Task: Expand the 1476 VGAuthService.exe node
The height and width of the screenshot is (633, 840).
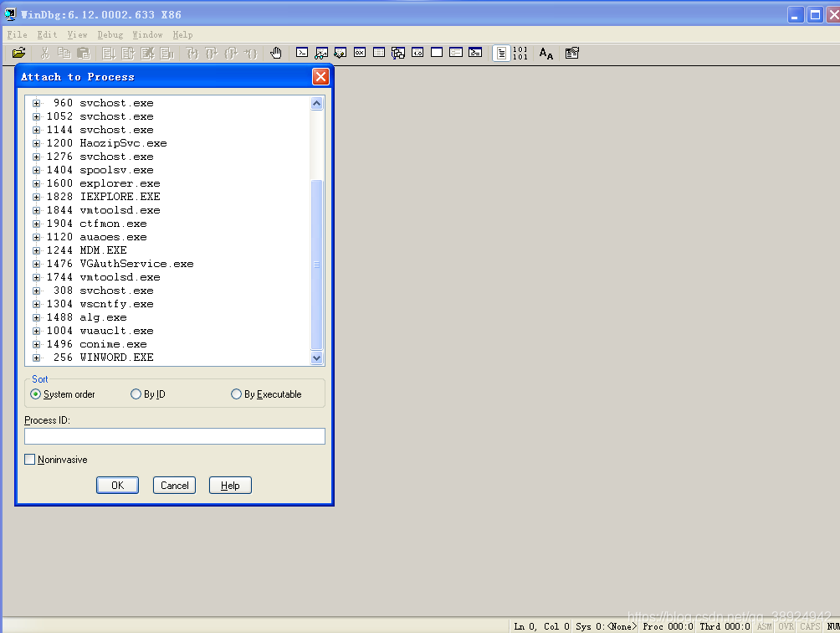Action: [36, 264]
